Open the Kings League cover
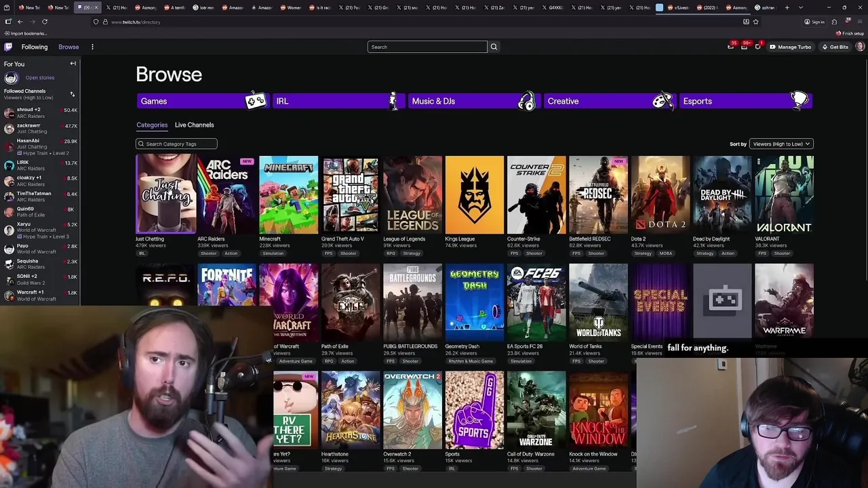868x488 pixels. [475, 195]
